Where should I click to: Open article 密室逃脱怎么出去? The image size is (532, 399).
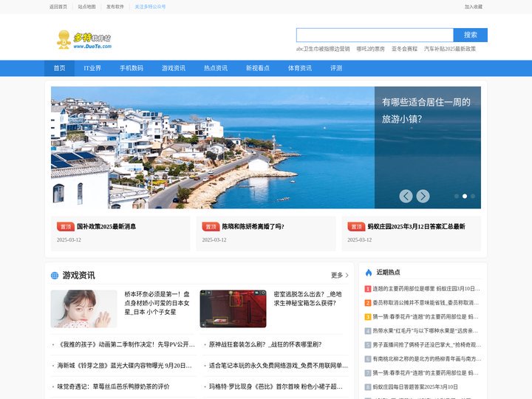click(x=307, y=299)
